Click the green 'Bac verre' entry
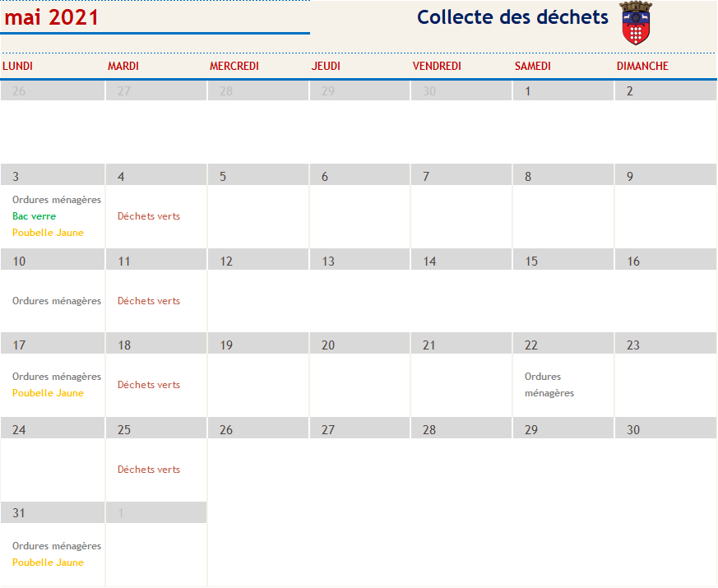This screenshot has height=588, width=718. point(34,216)
